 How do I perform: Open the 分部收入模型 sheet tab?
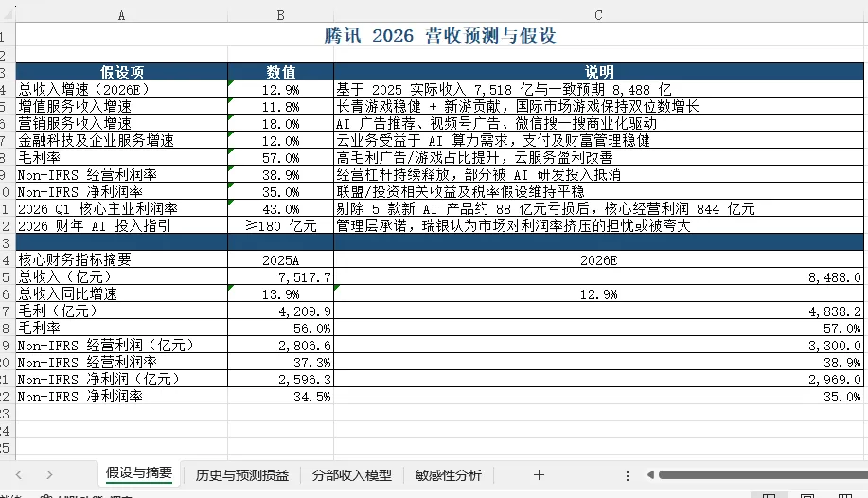pos(351,475)
